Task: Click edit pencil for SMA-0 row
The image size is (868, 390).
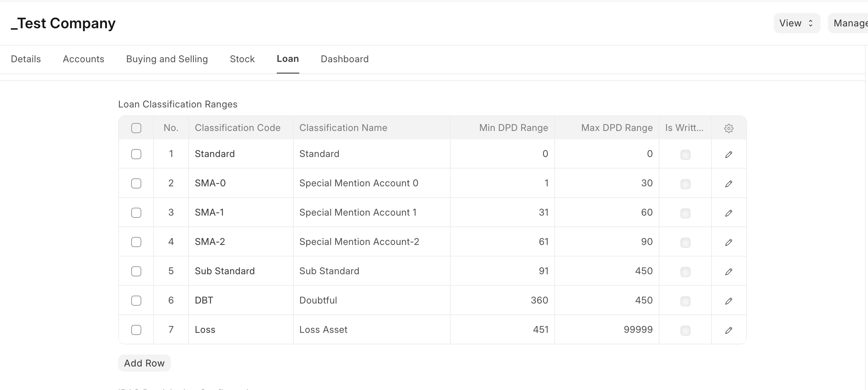Action: tap(729, 184)
